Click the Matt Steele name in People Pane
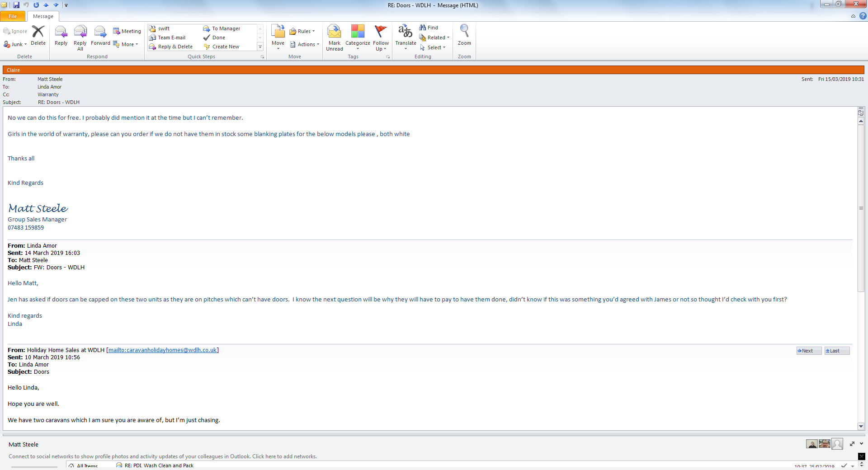 [x=24, y=445]
